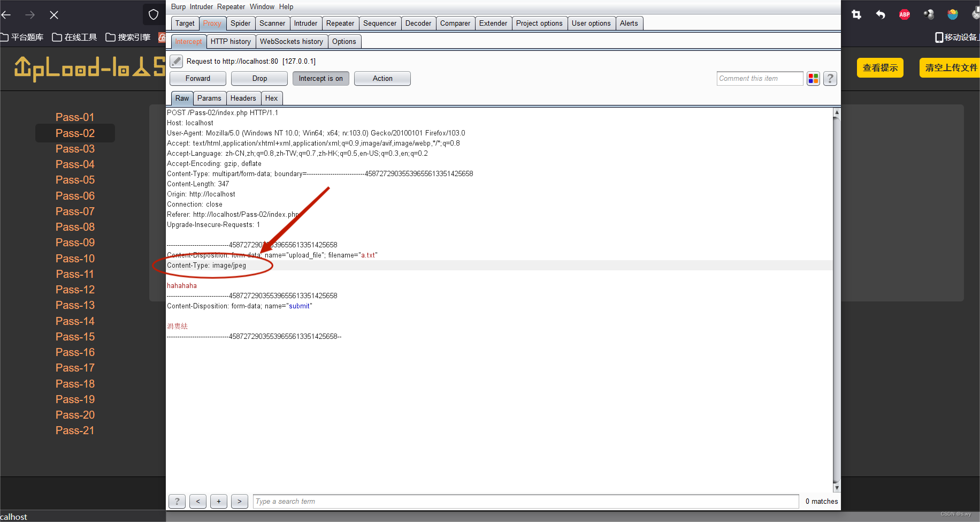Screen dimensions: 980x522
Task: Switch to the Comparer tab
Action: coord(455,24)
